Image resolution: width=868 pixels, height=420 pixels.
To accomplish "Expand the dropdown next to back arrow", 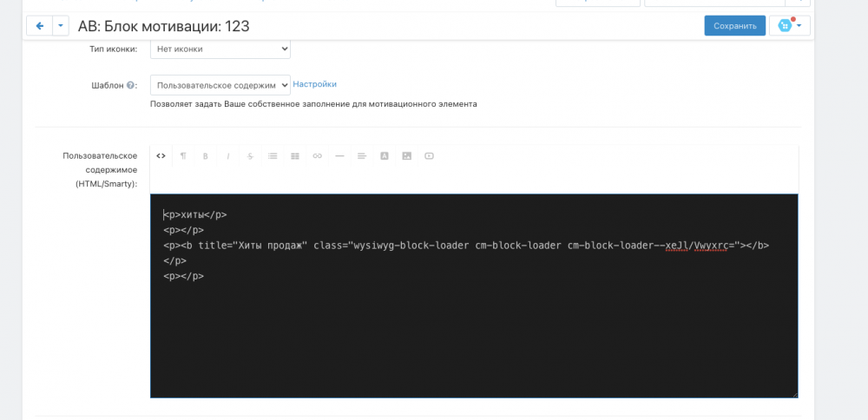I will (61, 26).
